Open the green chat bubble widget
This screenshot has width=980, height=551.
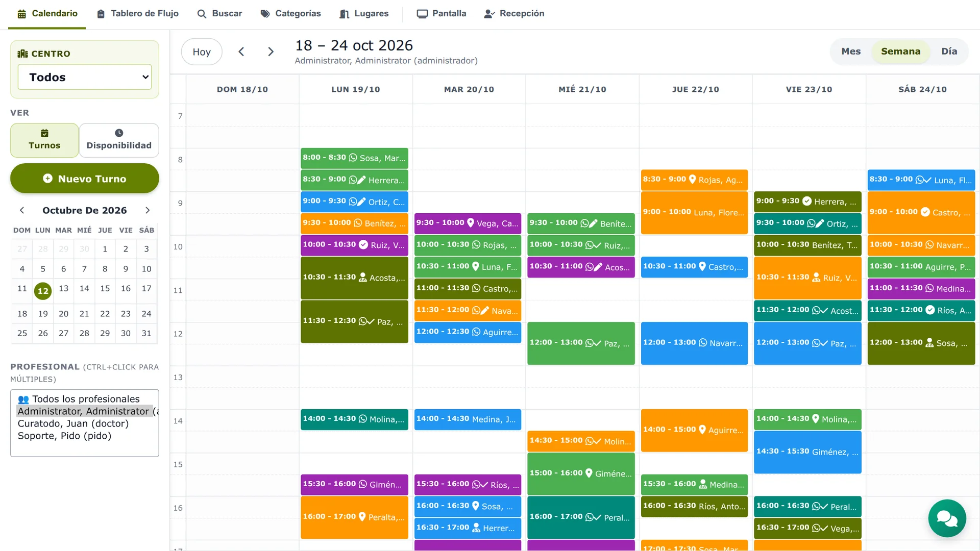pyautogui.click(x=947, y=518)
